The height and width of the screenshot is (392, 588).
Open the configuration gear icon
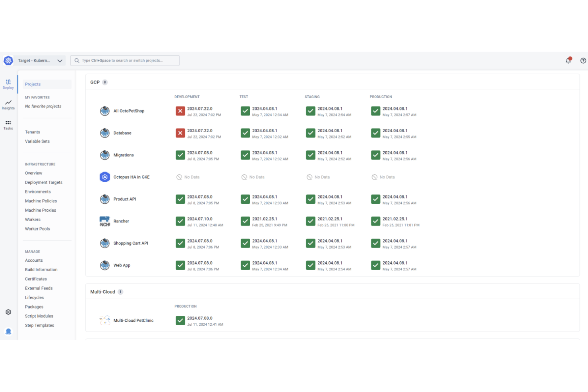[x=8, y=312]
